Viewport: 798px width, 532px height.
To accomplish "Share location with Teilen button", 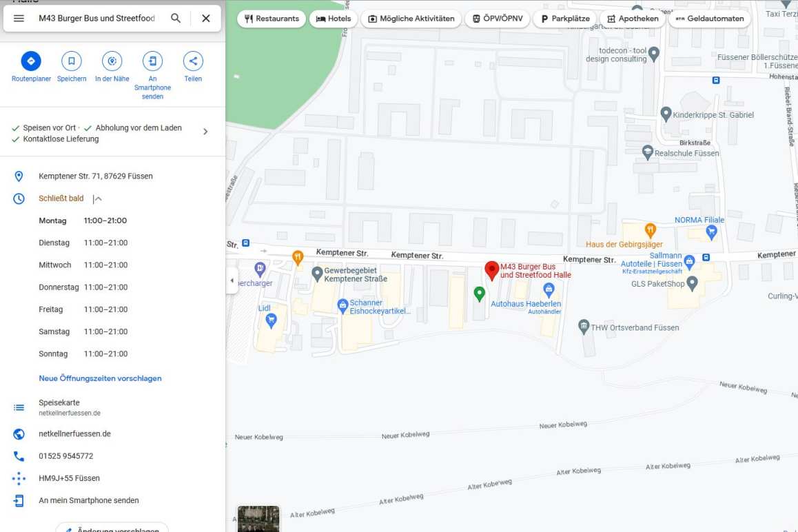I will pyautogui.click(x=193, y=61).
